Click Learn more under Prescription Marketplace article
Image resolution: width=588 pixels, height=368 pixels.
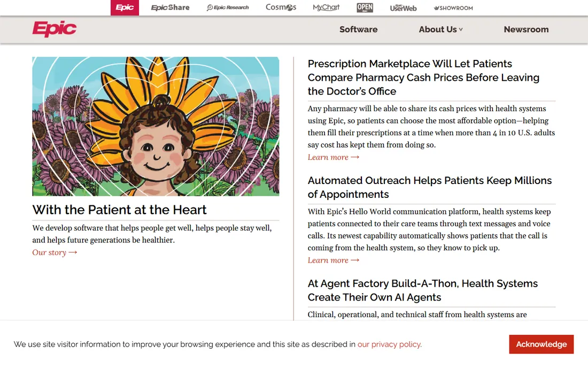click(x=334, y=157)
